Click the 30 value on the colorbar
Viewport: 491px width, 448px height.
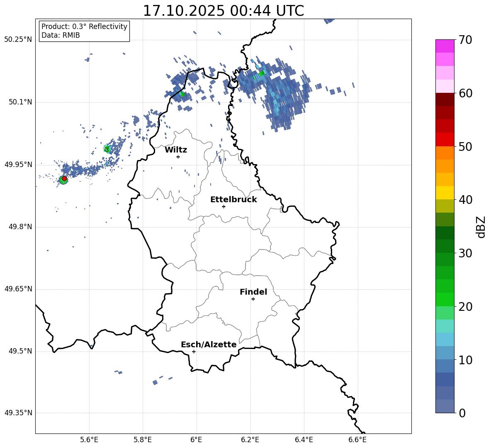coord(465,253)
